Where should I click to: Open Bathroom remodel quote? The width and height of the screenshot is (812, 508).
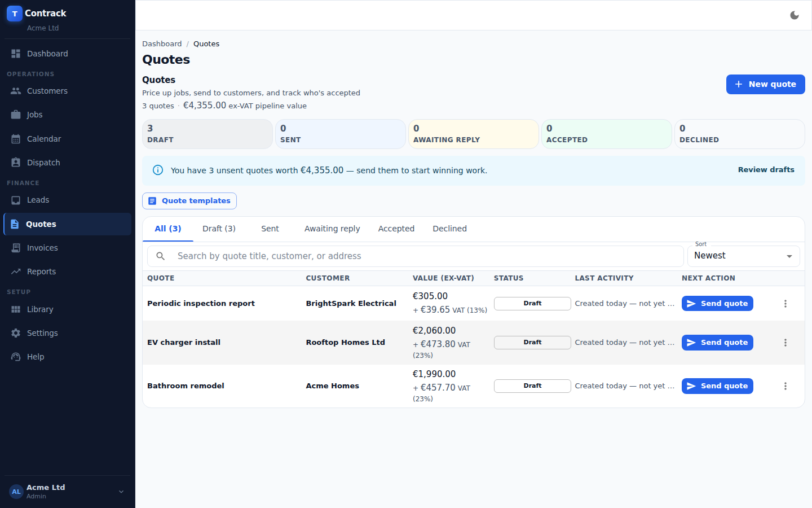[x=186, y=386]
